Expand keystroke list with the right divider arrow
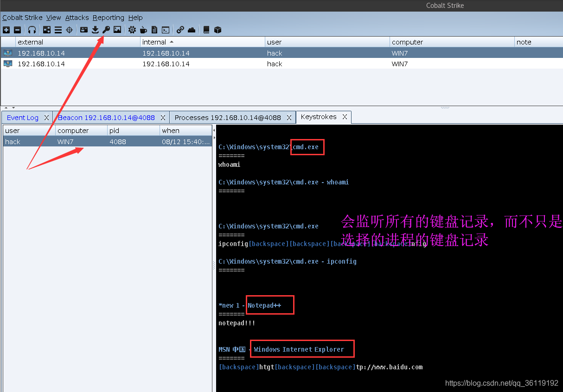This screenshot has height=392, width=563. pyautogui.click(x=214, y=138)
